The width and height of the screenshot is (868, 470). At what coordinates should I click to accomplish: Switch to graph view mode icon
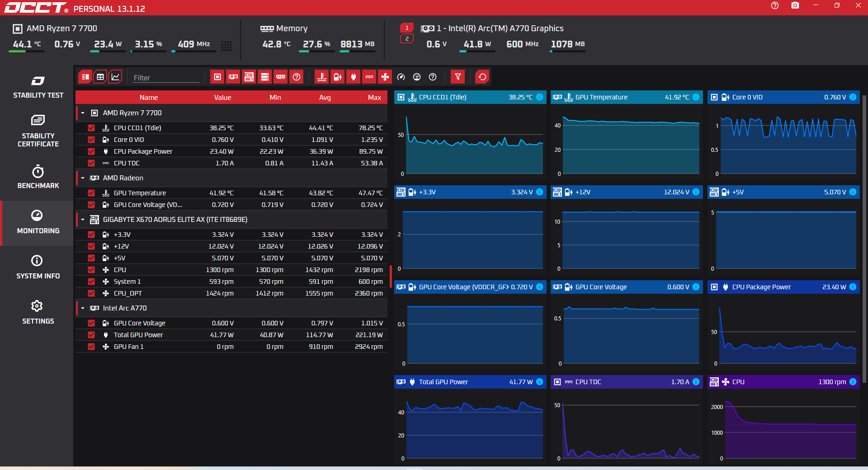click(x=116, y=77)
